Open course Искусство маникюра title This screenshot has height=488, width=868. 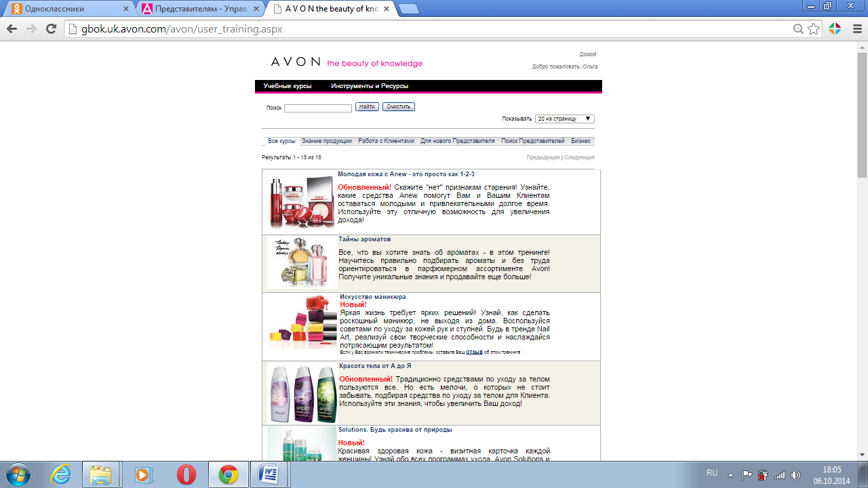coord(373,297)
